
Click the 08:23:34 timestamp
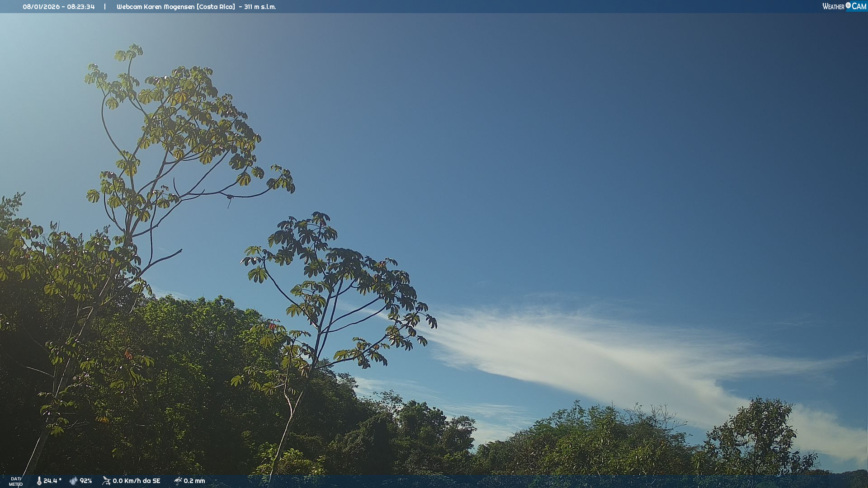(81, 7)
